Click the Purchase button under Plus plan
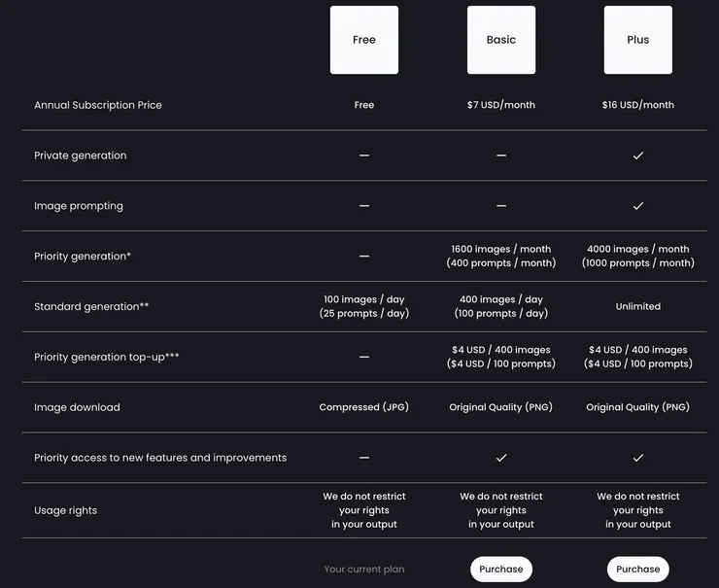This screenshot has width=719, height=588. (x=637, y=569)
